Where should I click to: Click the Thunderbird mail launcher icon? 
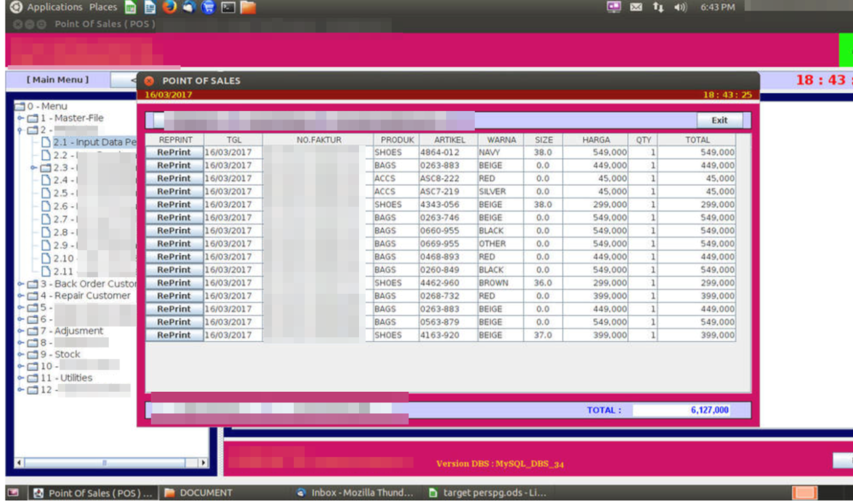[x=189, y=7]
